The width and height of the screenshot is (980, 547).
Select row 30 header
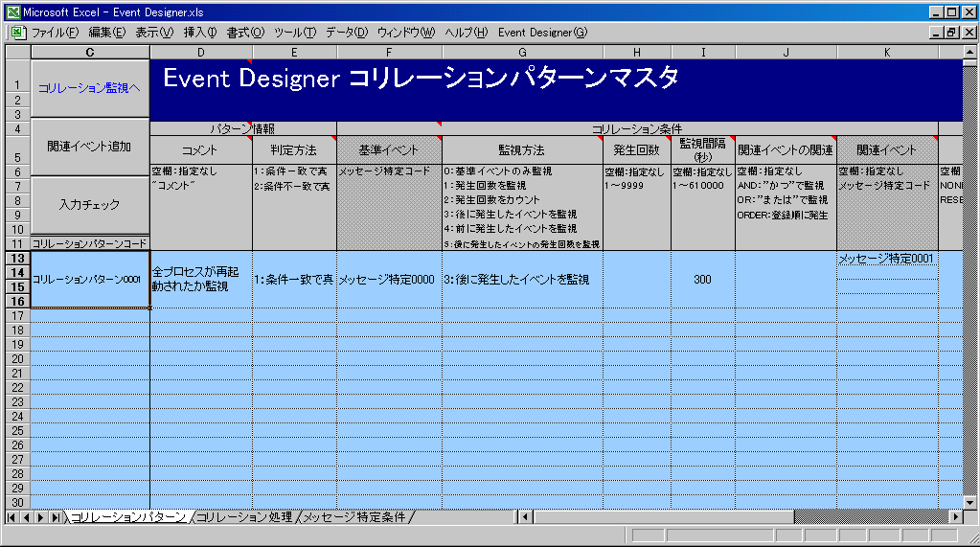[17, 503]
